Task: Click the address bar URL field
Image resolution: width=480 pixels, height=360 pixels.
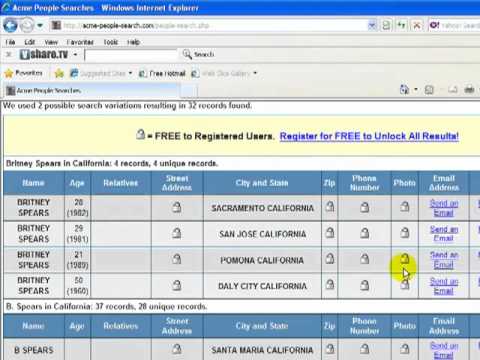Action: click(x=207, y=25)
